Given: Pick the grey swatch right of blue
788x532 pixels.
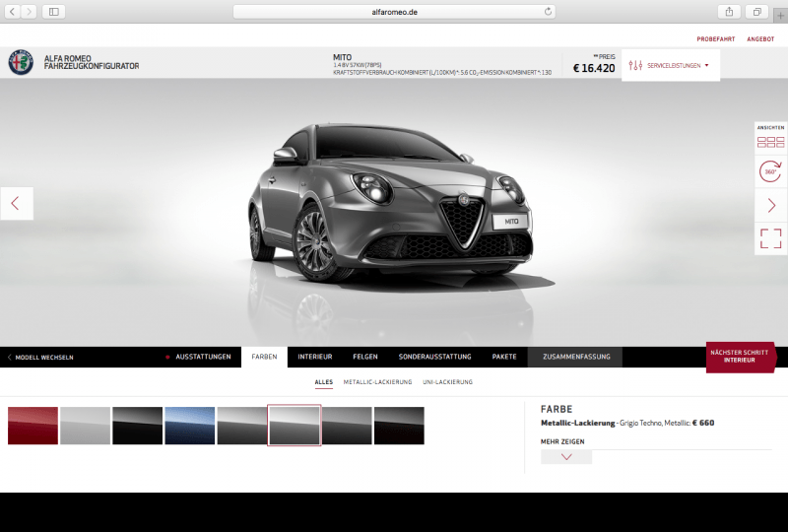Looking at the screenshot, I should click(241, 426).
